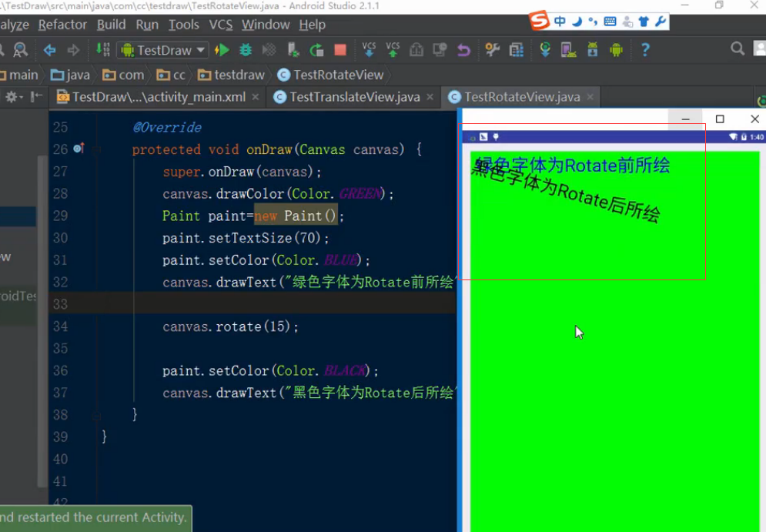This screenshot has height=532, width=766.
Task: Click the com breadcrumb folder
Action: 124,75
